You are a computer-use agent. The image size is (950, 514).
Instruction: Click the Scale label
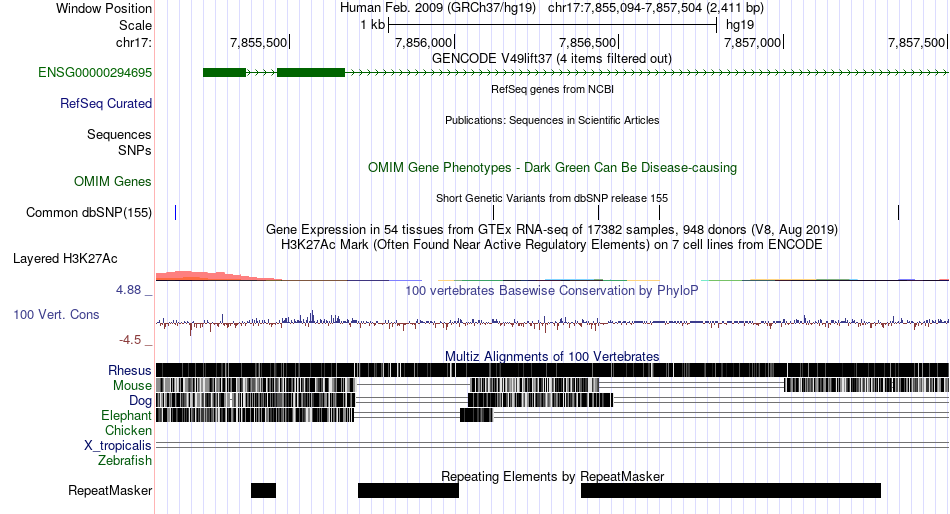pyautogui.click(x=136, y=25)
